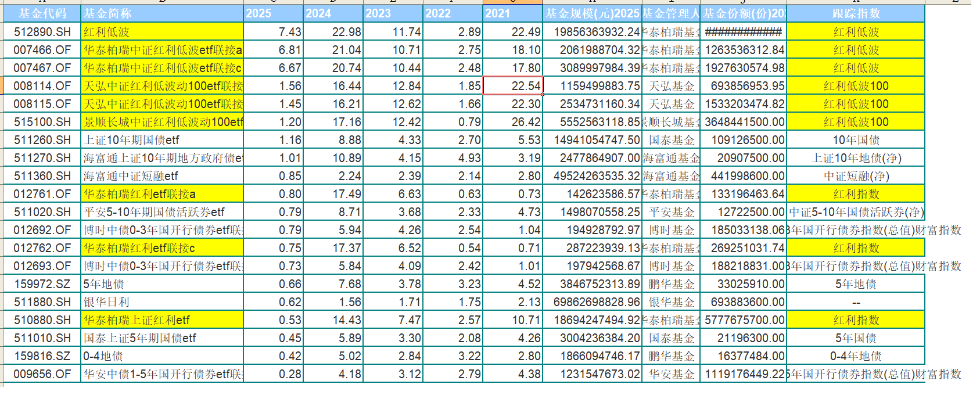Select fund name 华泰柏瑞红利etf联接a
The image size is (980, 395).
[x=162, y=194]
